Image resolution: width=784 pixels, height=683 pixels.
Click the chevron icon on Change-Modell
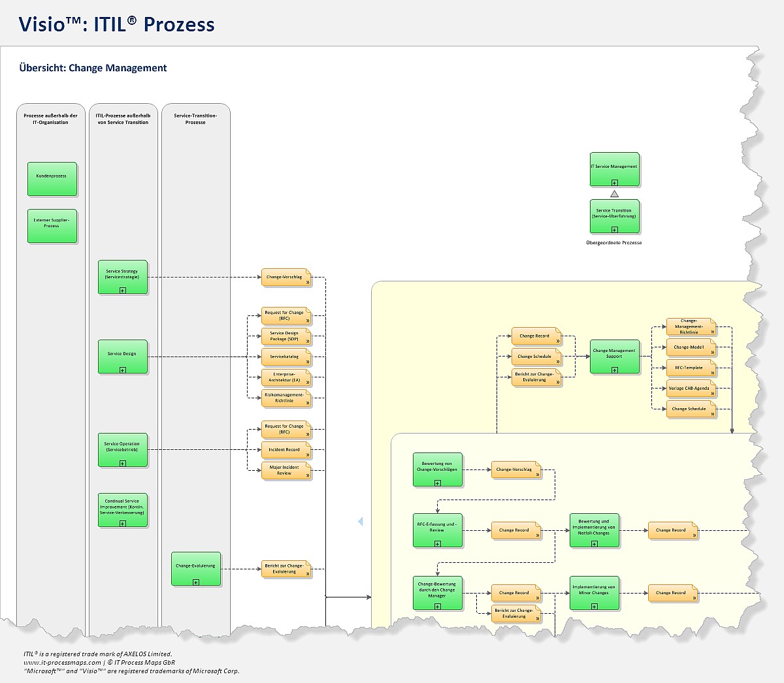point(712,352)
